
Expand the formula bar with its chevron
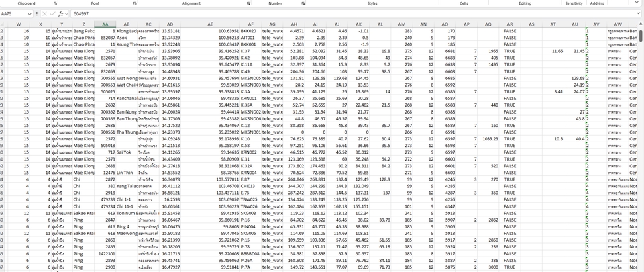[x=638, y=13]
